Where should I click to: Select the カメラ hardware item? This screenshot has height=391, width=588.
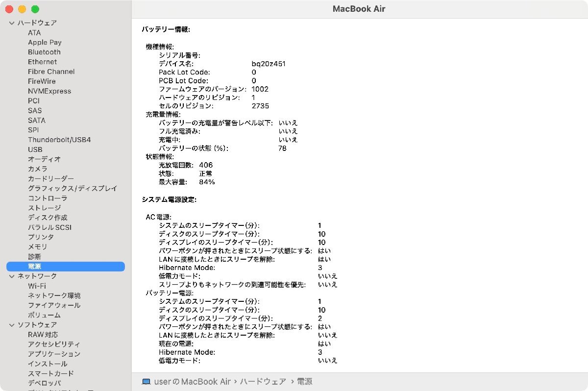[x=38, y=169]
